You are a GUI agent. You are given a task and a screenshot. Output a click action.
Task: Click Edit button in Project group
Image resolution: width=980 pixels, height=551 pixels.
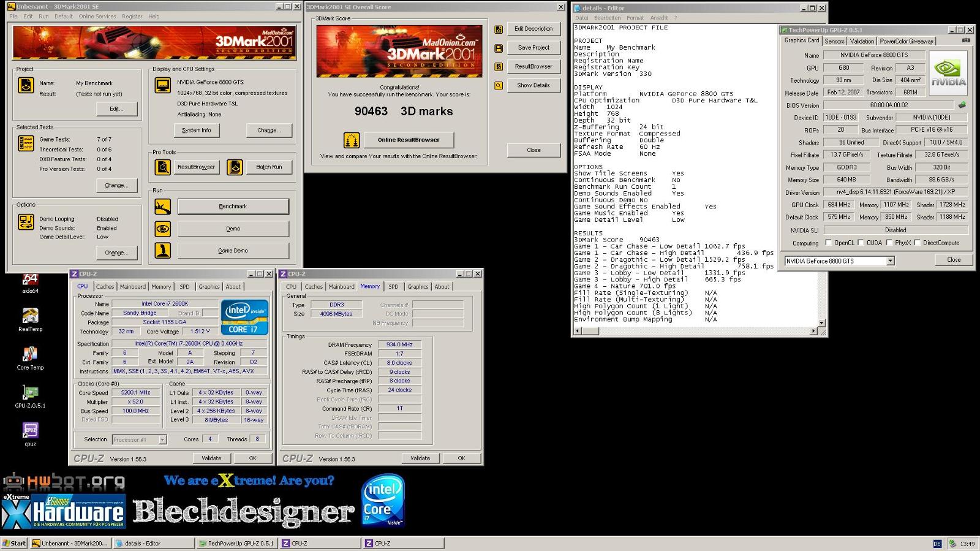coord(116,109)
